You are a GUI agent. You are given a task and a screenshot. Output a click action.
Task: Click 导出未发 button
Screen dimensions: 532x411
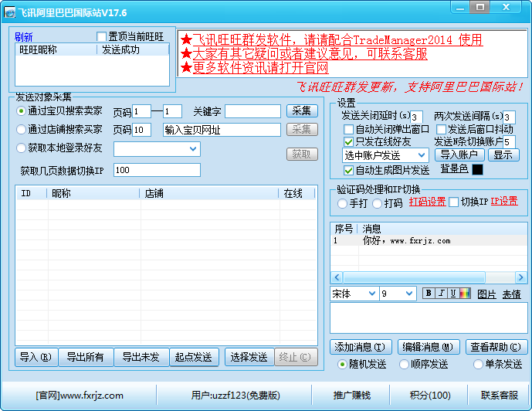141,357
